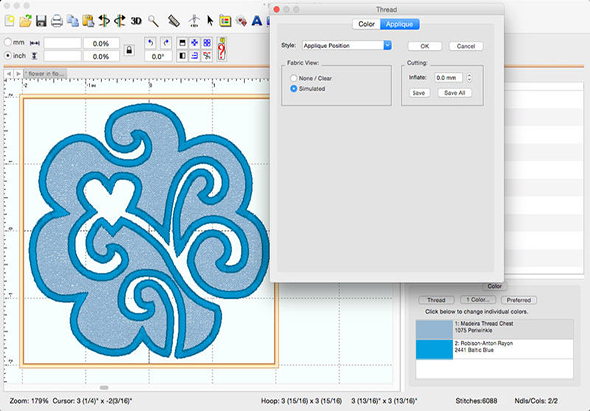
Task: Click the '2: Robison-Anton Rayon' text
Action: tap(484, 343)
